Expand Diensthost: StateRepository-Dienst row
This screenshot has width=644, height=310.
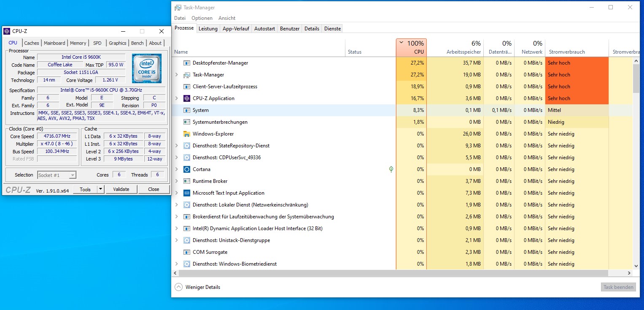pos(176,146)
